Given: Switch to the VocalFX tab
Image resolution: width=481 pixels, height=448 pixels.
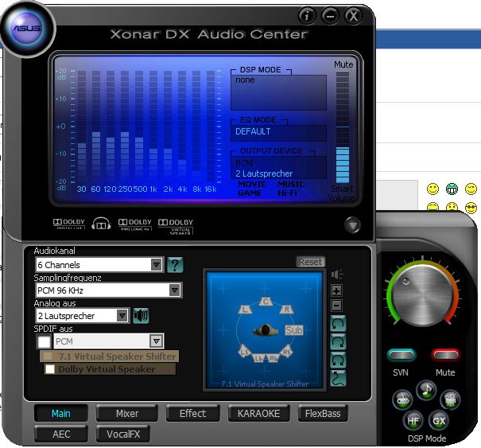Looking at the screenshot, I should point(123,434).
